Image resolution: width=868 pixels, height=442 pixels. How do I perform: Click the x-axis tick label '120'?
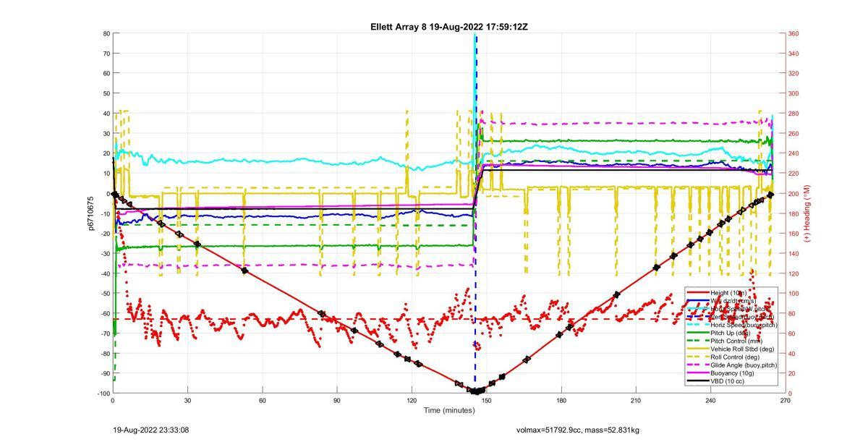pos(412,400)
